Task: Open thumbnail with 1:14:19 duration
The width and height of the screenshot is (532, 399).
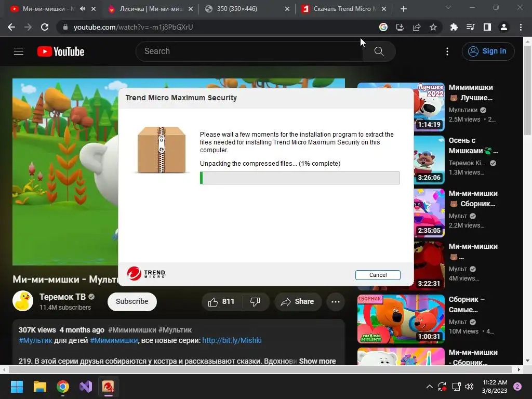Action: (x=429, y=107)
